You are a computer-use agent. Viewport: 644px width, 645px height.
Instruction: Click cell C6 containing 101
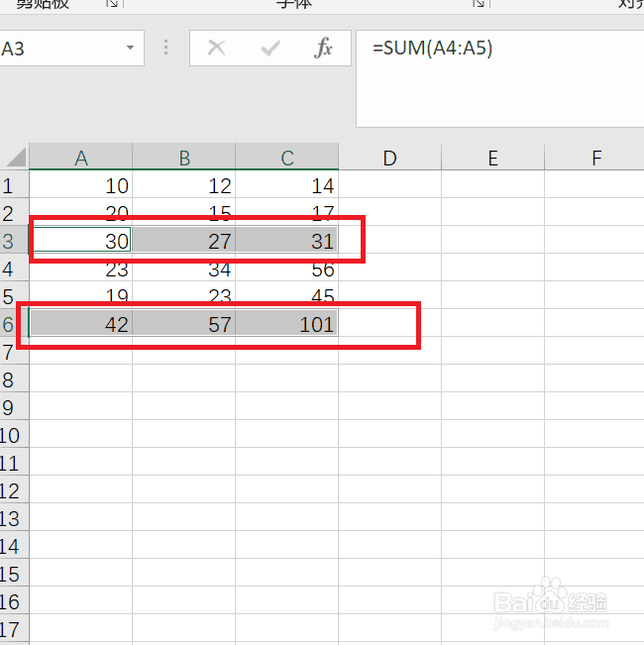tap(287, 323)
